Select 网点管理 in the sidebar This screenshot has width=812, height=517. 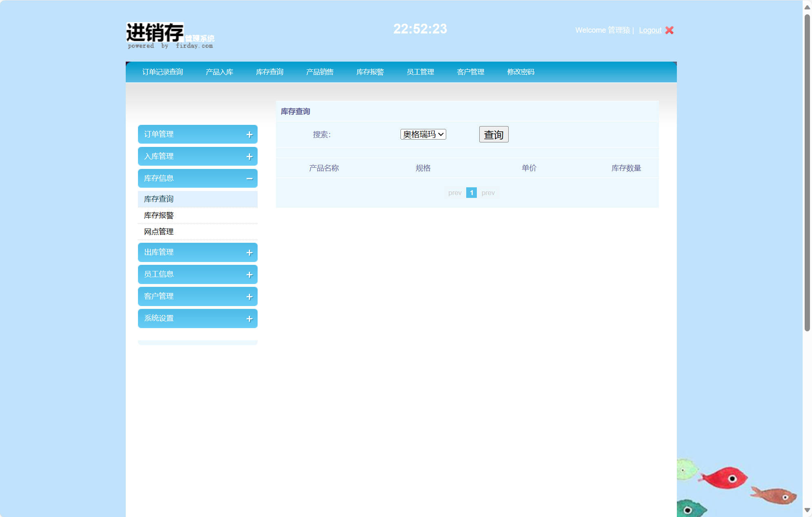[x=158, y=231]
